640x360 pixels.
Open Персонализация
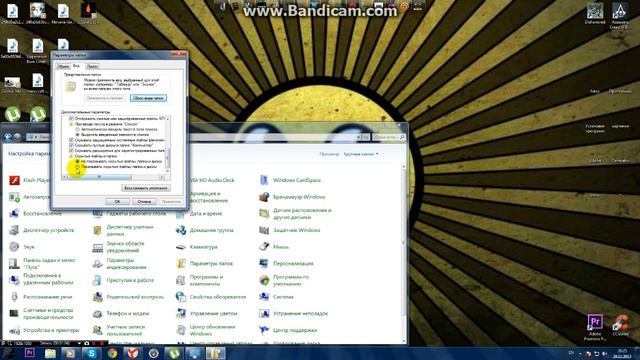point(286,264)
